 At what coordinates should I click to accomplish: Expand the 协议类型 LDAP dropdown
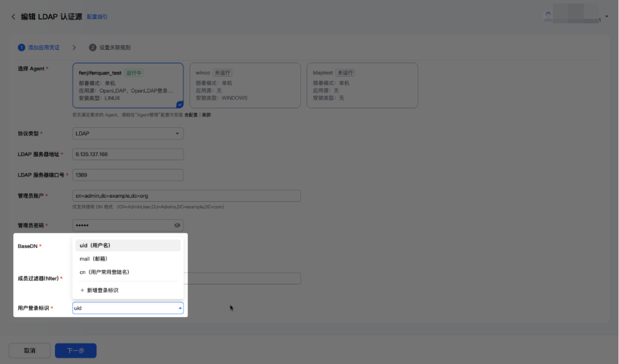[128, 134]
